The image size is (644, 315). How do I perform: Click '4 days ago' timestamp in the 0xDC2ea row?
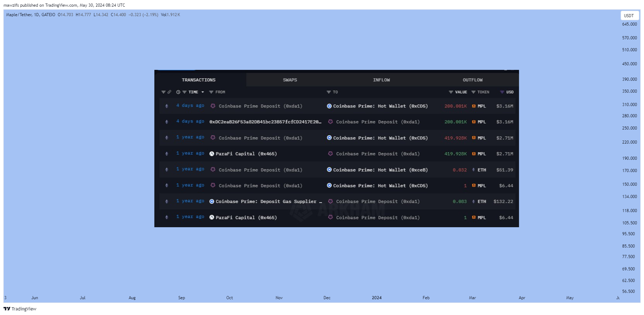click(x=190, y=122)
